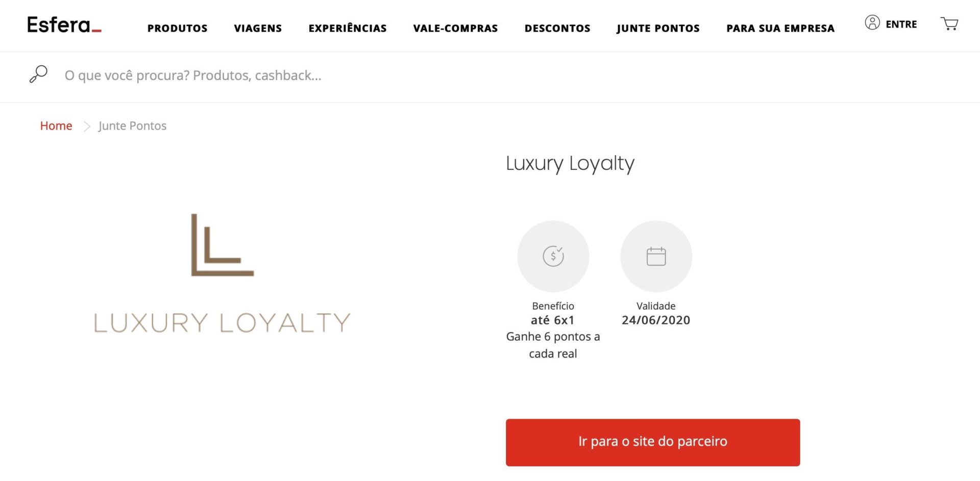Open the Viagens menu
The width and height of the screenshot is (980, 481).
click(258, 28)
